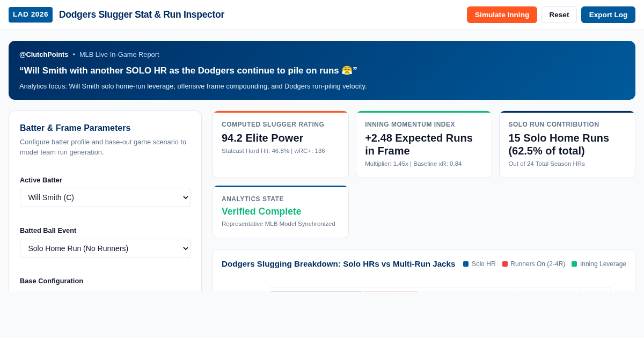Viewport: 644px width, 338px height.
Task: Click the LAD 2026 badge
Action: 31,14
